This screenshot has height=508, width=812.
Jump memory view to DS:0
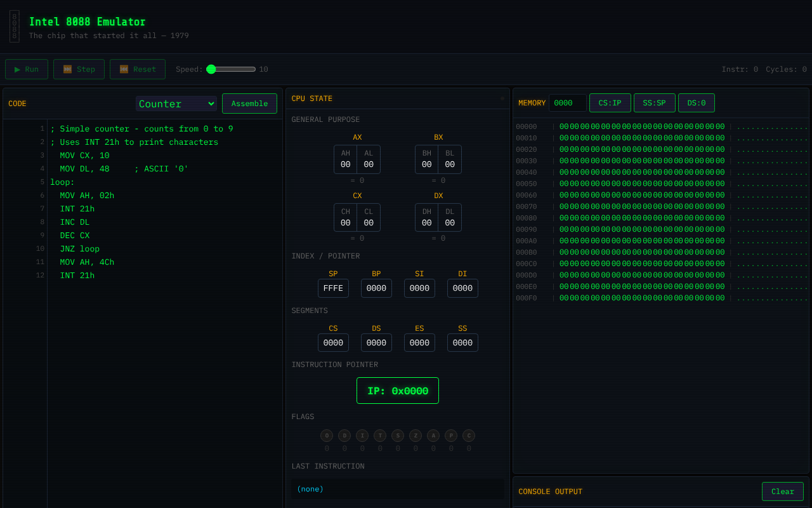(x=697, y=103)
